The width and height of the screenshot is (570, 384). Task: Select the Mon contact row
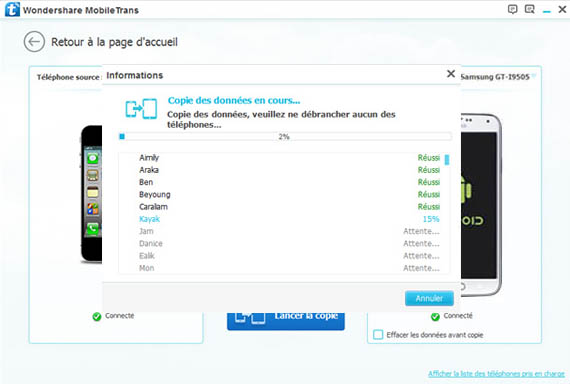(x=284, y=268)
